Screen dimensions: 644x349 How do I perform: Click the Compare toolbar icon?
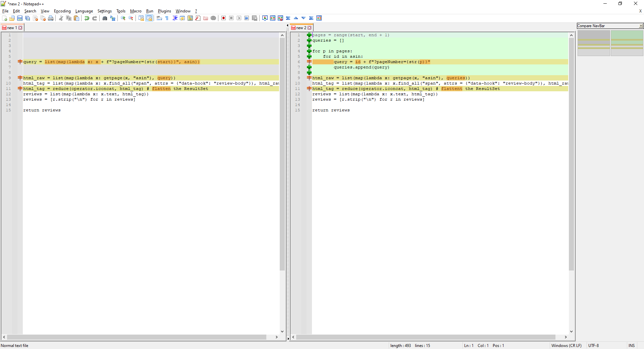(x=273, y=18)
